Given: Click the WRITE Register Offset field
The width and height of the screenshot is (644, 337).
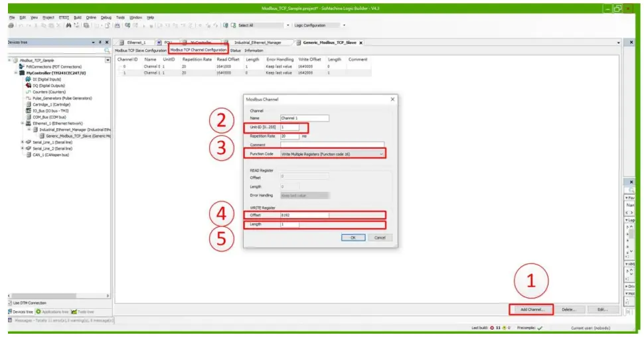Looking at the screenshot, I should coord(304,215).
